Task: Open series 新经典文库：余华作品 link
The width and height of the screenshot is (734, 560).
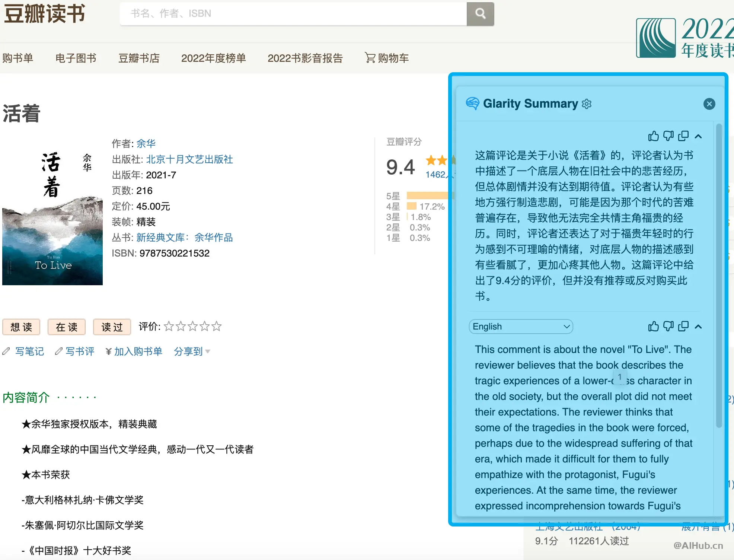Action: (185, 238)
